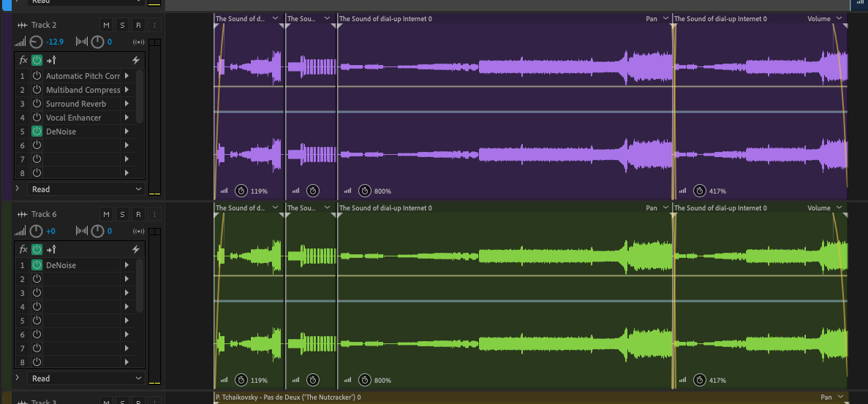Open Vocal Enhancer effect slot menu arrow
This screenshot has height=404, width=868.
point(127,118)
